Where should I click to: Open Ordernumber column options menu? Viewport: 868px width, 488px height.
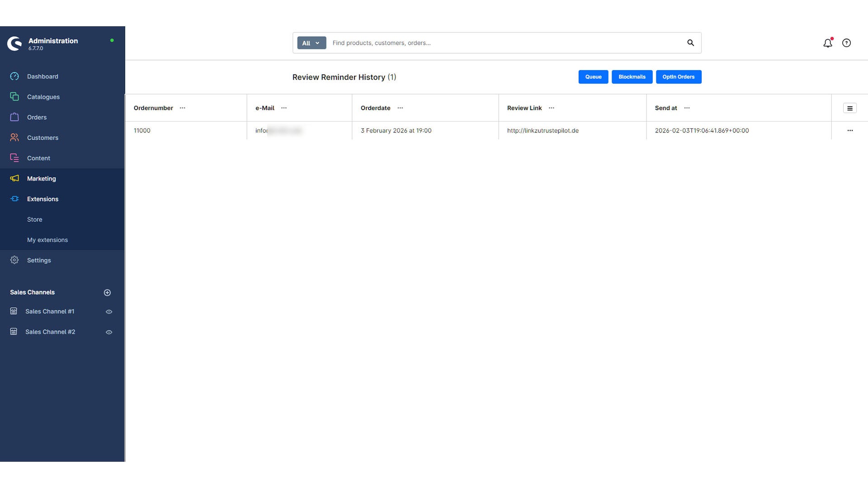(x=182, y=108)
